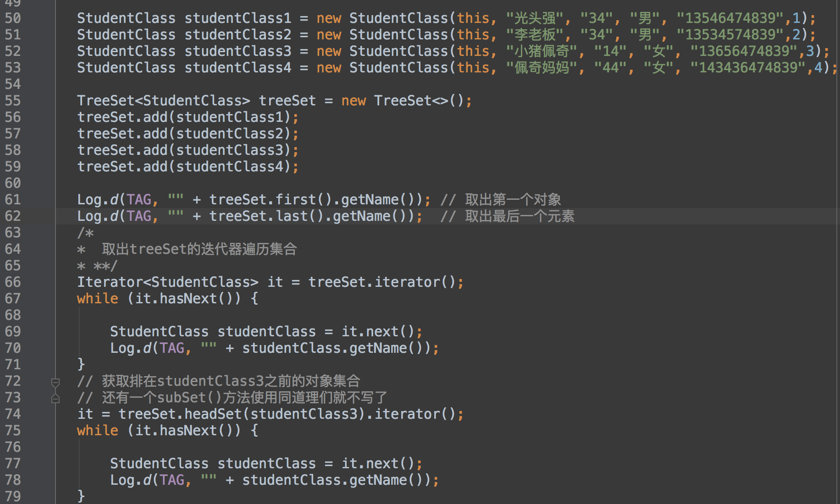Click comment 获取排在studentClass3之前的对象集合
Image resolution: width=840 pixels, height=504 pixels.
tap(219, 381)
